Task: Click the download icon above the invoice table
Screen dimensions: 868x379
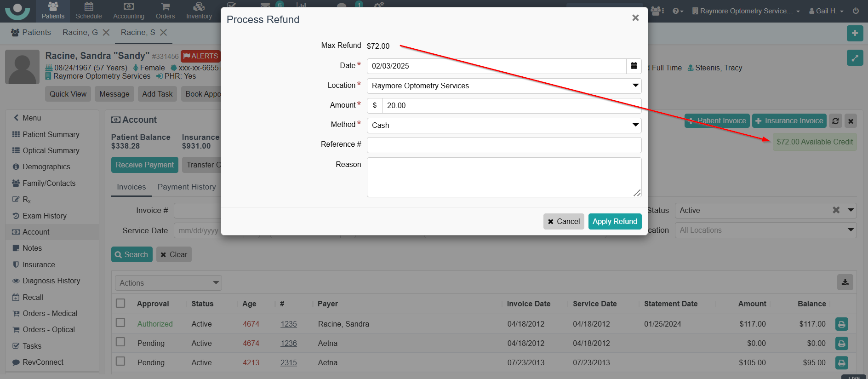Action: tap(845, 282)
